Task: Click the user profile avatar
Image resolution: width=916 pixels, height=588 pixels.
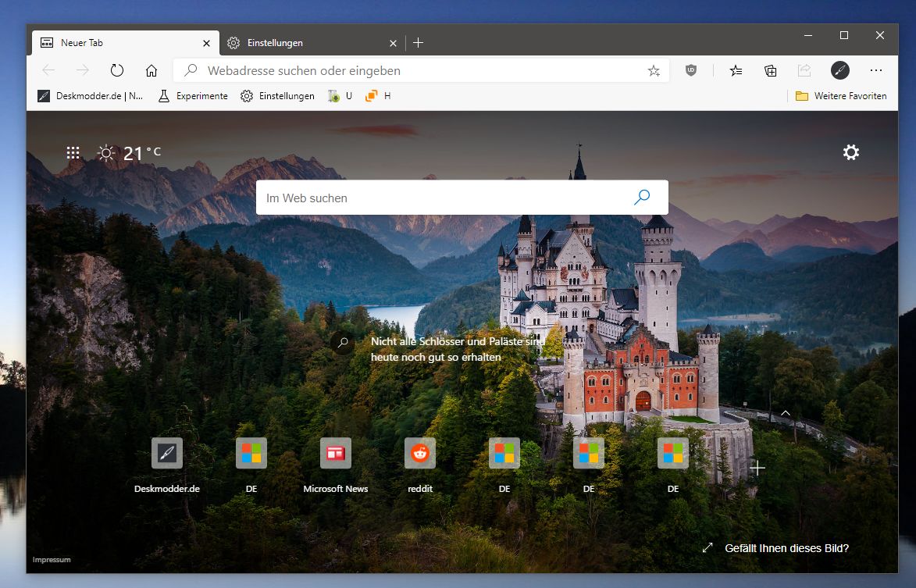Action: tap(839, 70)
